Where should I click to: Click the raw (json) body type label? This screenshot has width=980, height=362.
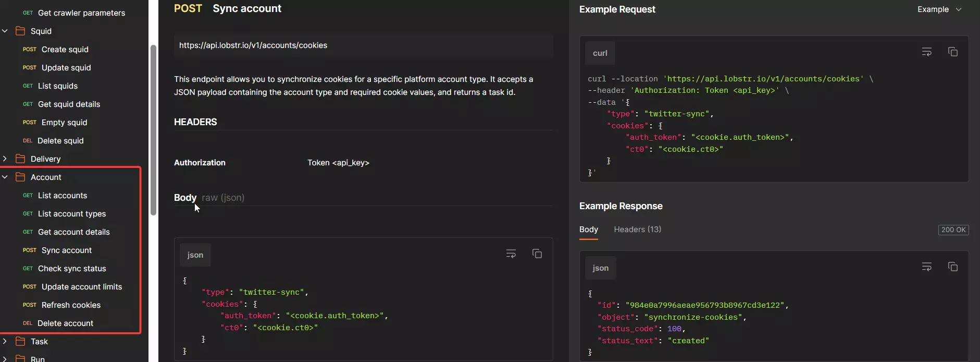223,197
